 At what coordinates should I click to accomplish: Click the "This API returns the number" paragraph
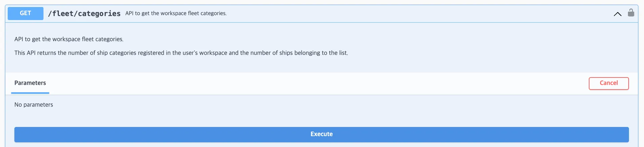pos(181,53)
